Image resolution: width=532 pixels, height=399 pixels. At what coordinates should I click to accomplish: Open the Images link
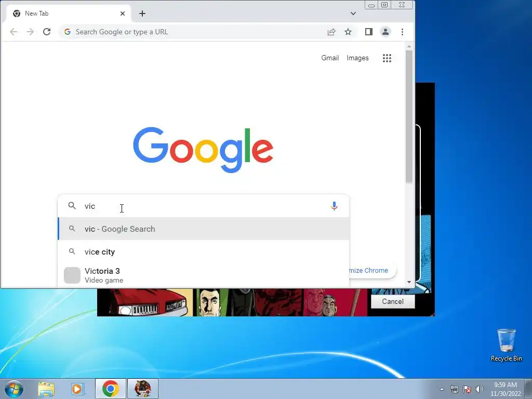pos(357,58)
